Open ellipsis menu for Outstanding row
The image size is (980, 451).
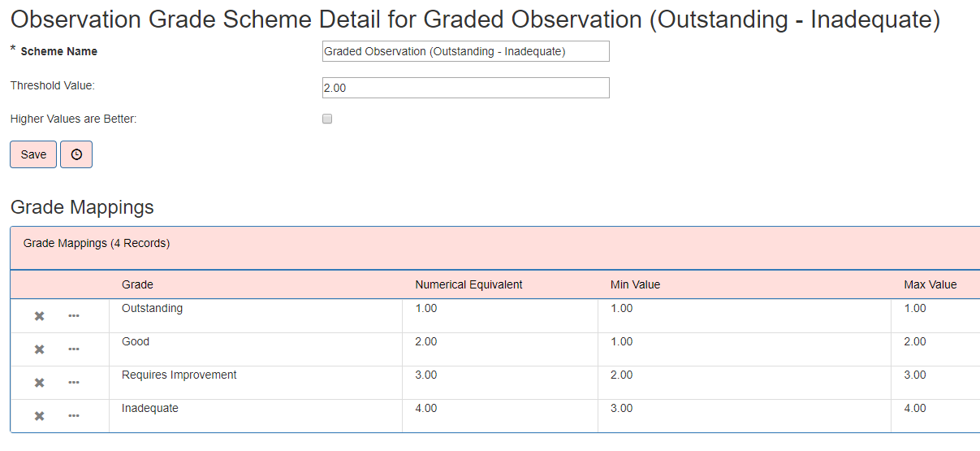(x=74, y=316)
